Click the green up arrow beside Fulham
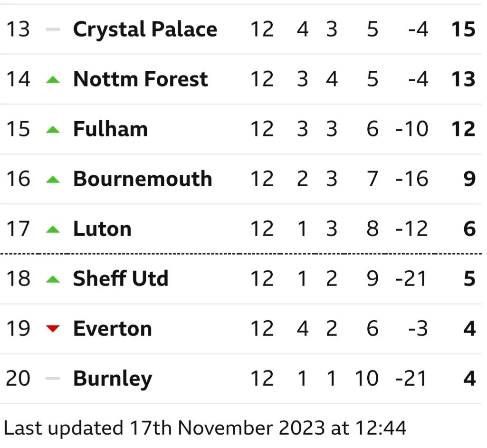 coord(53,129)
